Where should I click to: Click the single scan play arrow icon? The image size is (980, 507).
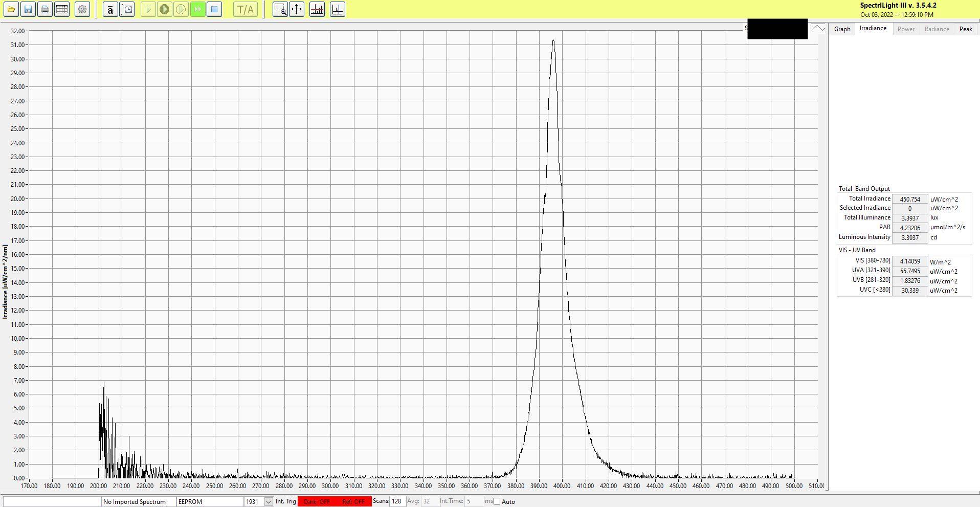click(148, 9)
